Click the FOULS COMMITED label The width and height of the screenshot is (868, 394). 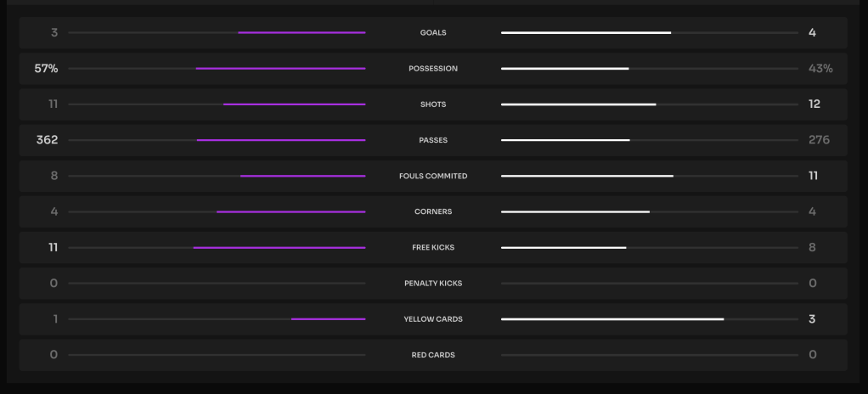click(433, 176)
